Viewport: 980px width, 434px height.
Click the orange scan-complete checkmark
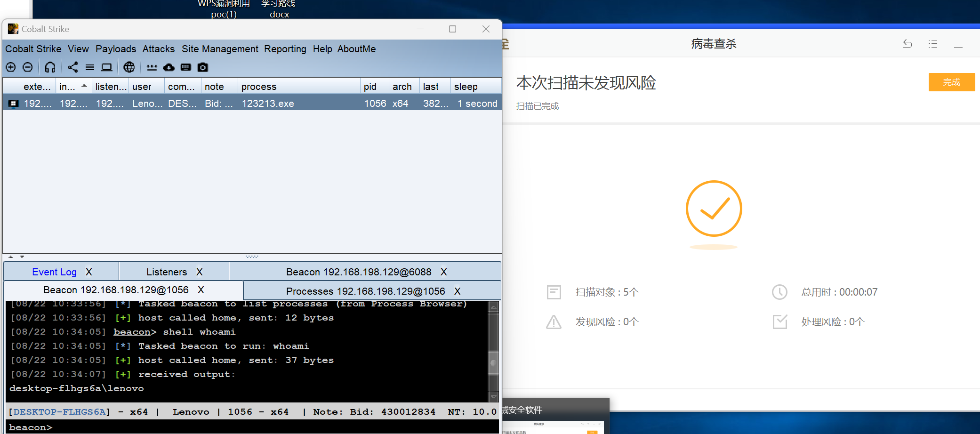pos(714,209)
